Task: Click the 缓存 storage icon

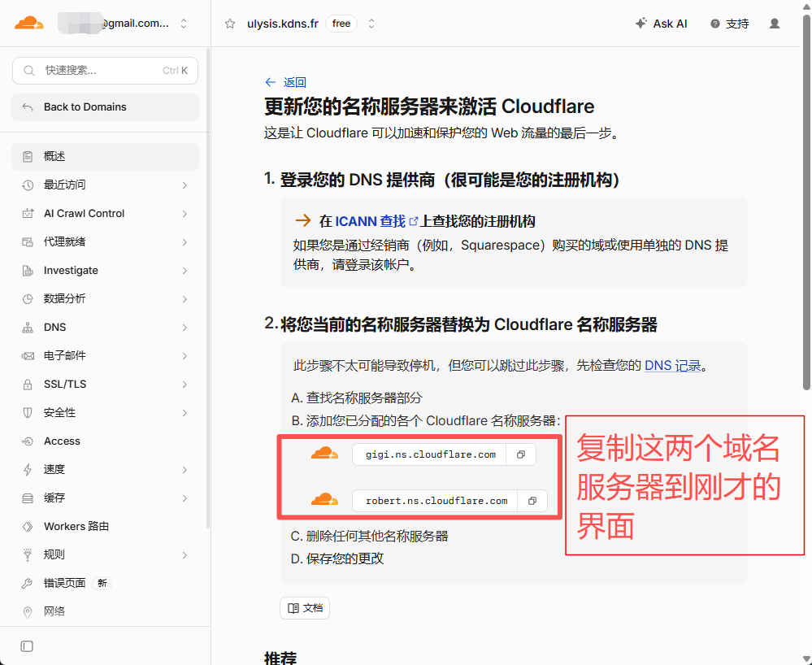Action: [28, 498]
